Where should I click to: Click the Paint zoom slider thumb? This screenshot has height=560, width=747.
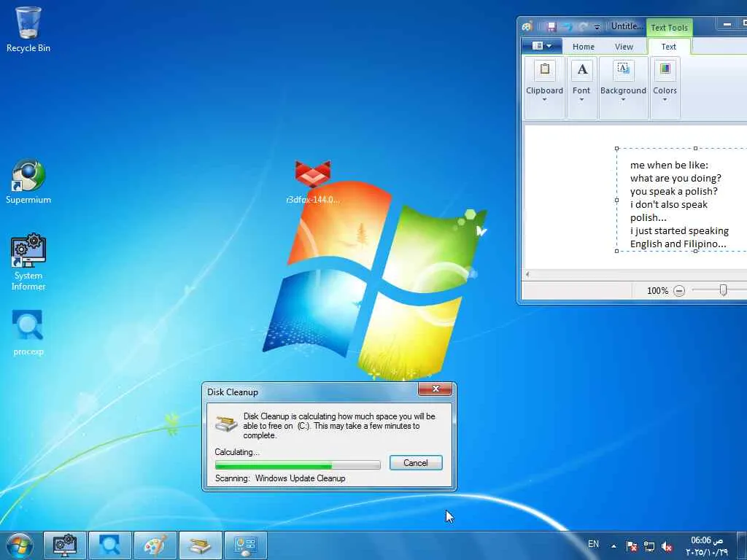tap(723, 289)
